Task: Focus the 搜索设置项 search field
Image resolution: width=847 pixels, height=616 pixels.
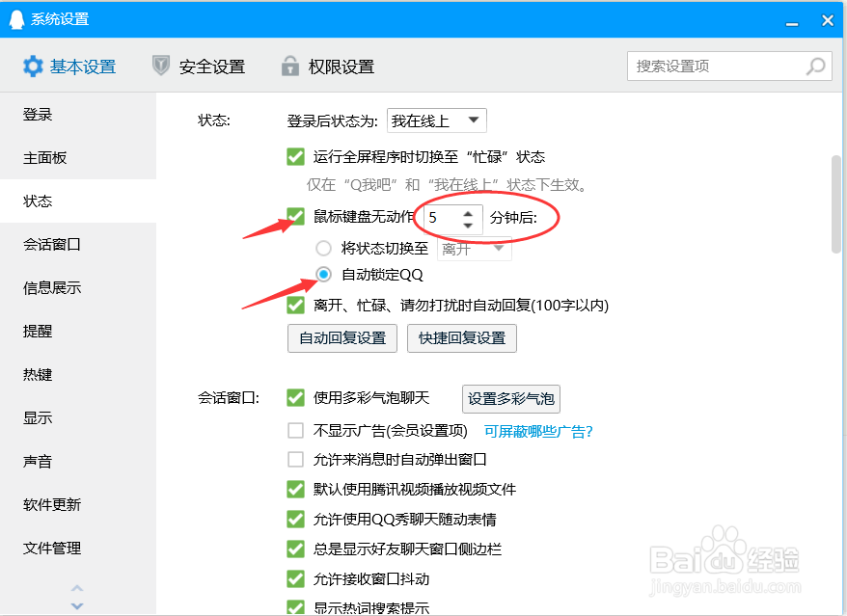Action: point(729,67)
